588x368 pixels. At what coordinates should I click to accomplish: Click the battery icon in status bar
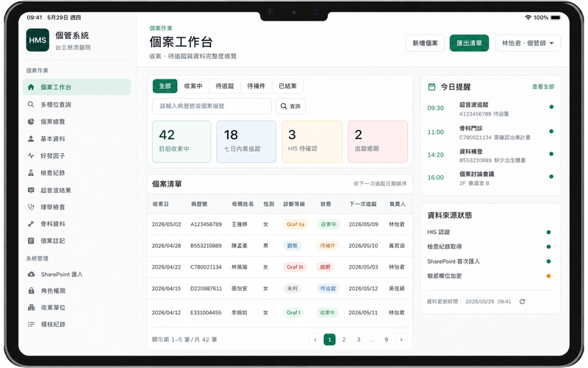click(x=556, y=18)
